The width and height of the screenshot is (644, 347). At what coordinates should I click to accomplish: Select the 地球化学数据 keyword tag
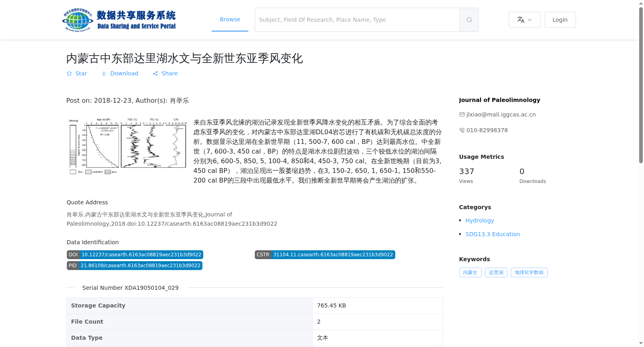coord(529,272)
